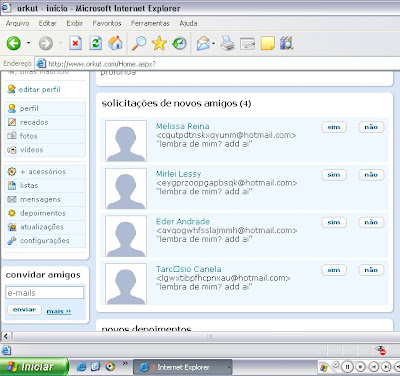Image resolution: width=400 pixels, height=376 pixels.
Task: Accept Tarcísio Canela's request with sim
Action: (x=334, y=270)
